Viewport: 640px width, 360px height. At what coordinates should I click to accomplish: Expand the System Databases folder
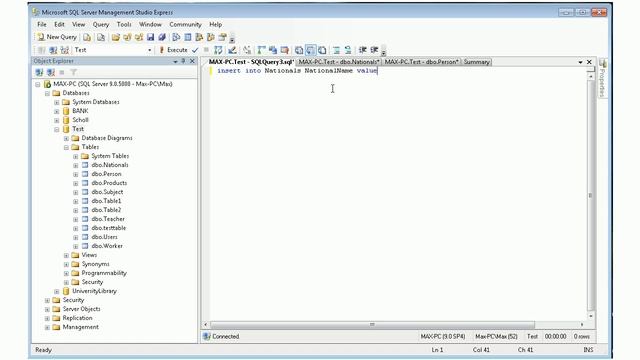pos(57,102)
